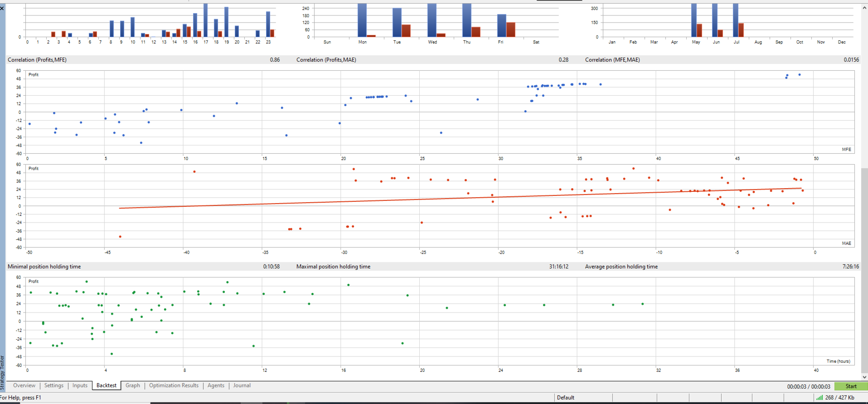This screenshot has height=404, width=868.
Task: Click the 'Jun' label on the monthly chart
Action: click(x=716, y=42)
